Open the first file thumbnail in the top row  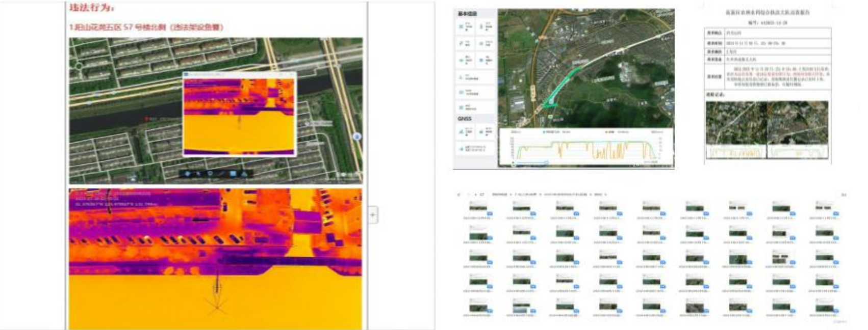coord(478,208)
